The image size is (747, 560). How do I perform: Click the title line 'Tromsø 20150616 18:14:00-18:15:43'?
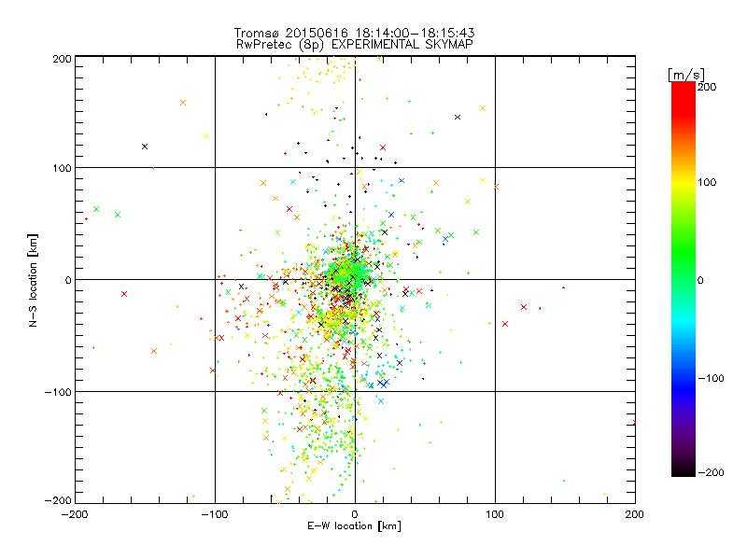pos(354,33)
